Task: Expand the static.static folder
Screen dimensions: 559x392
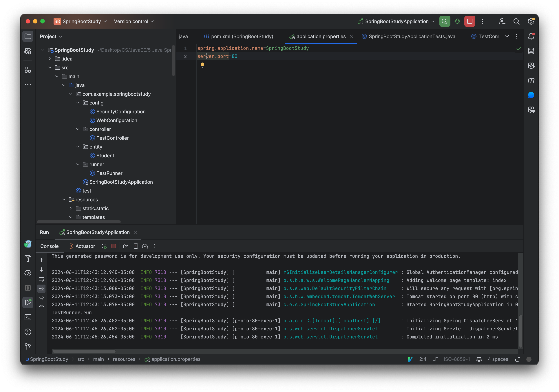Action: [x=71, y=208]
